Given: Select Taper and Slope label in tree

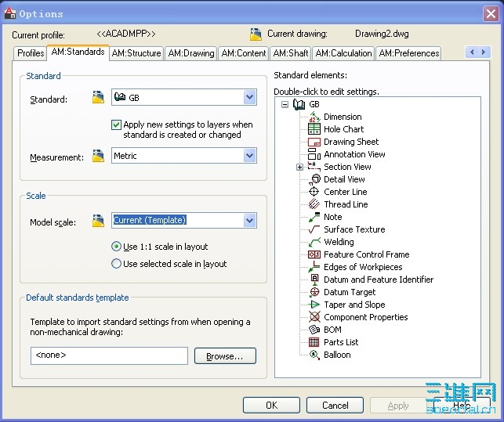Looking at the screenshot, I should pyautogui.click(x=354, y=305).
